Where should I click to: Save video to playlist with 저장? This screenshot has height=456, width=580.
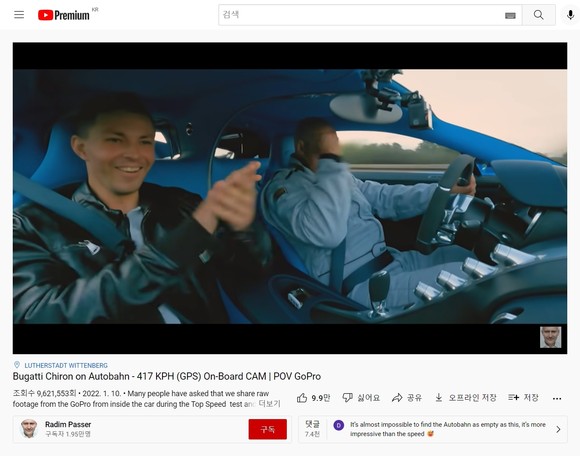pyautogui.click(x=523, y=398)
